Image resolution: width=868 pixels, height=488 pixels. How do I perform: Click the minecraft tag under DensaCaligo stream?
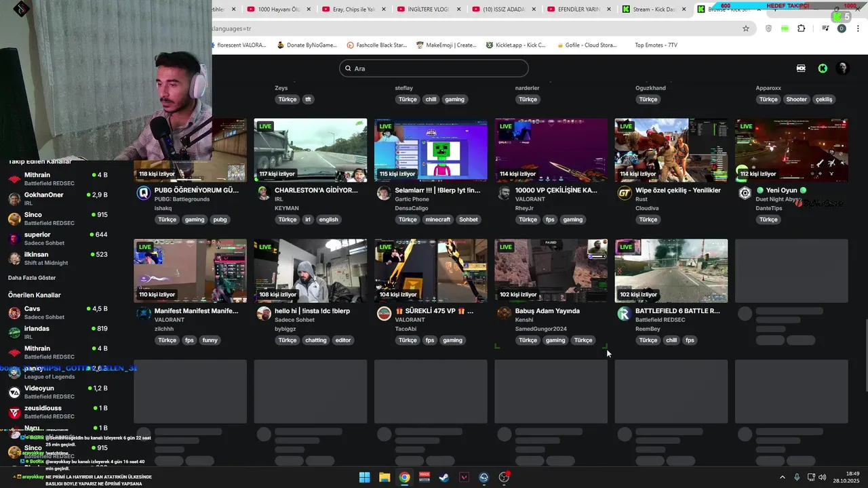tap(438, 220)
